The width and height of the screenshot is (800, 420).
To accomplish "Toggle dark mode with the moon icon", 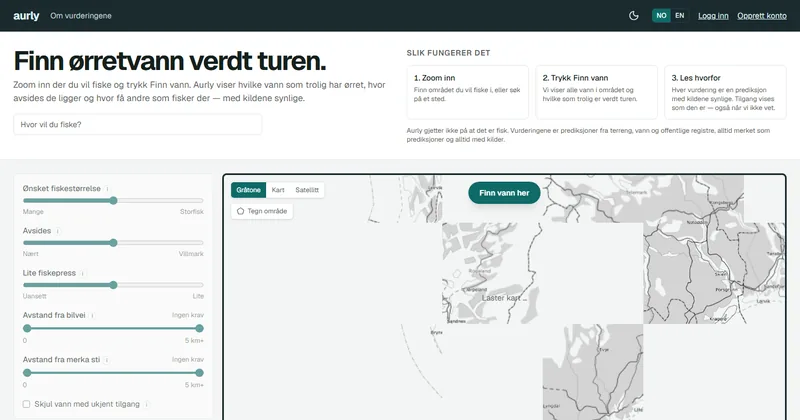I will 634,16.
